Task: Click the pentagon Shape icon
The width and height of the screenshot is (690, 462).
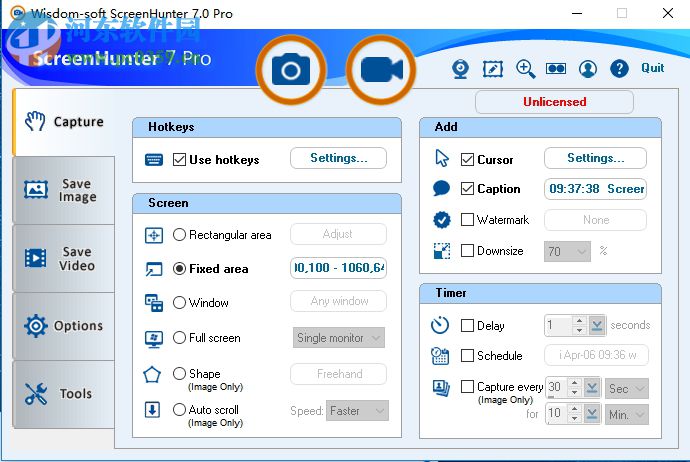Action: (x=152, y=374)
